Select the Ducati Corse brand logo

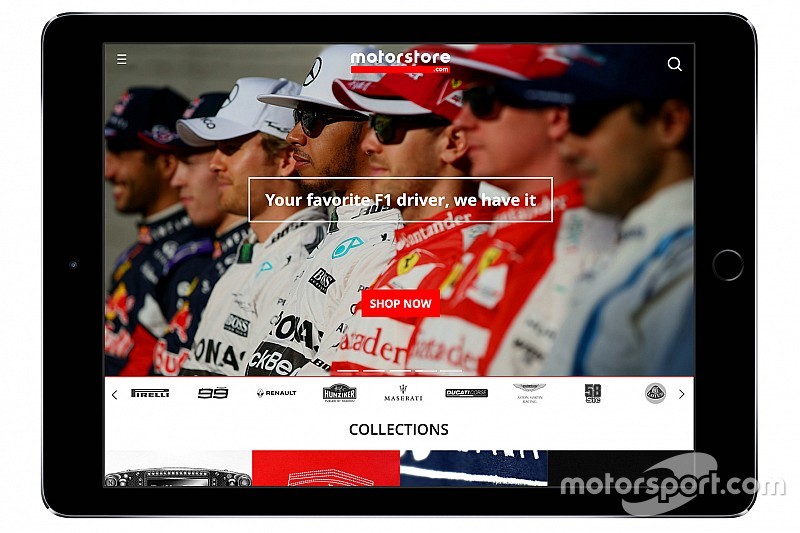click(x=466, y=393)
